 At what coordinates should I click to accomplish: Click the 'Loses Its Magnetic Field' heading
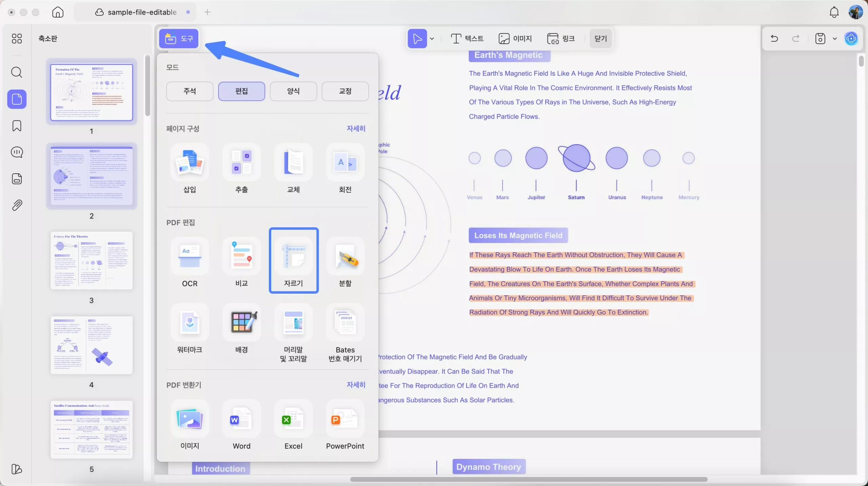pos(518,235)
